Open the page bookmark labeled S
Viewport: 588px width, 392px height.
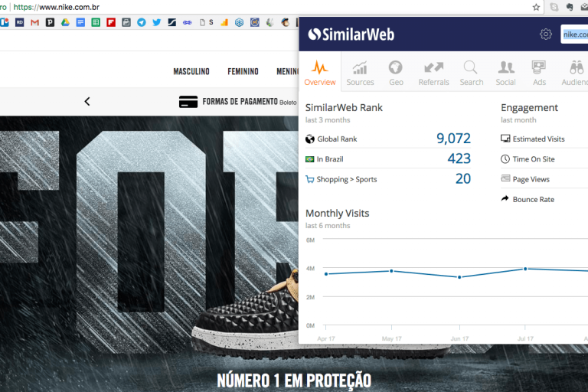pos(207,22)
